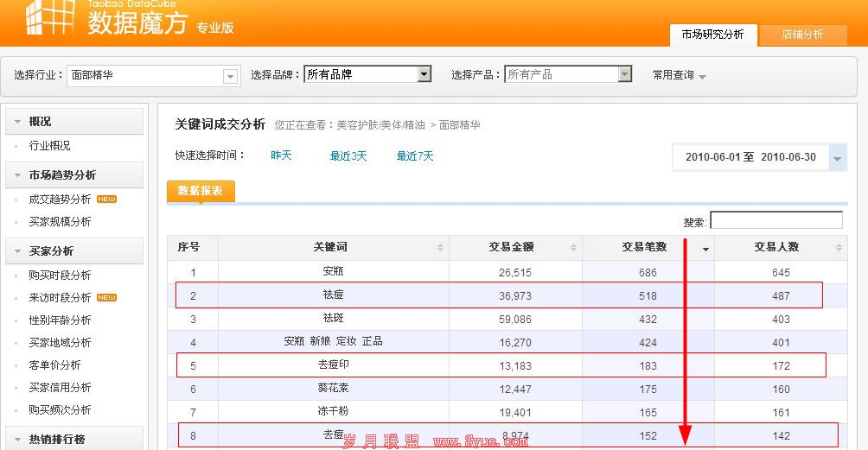Click the 最近7天 quick time link

click(x=415, y=156)
